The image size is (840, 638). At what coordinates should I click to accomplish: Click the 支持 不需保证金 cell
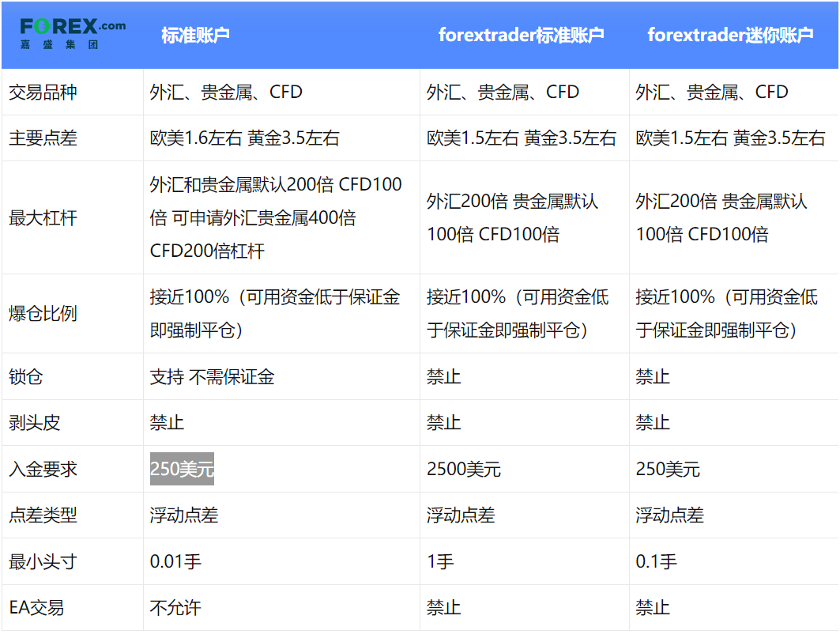tap(212, 377)
